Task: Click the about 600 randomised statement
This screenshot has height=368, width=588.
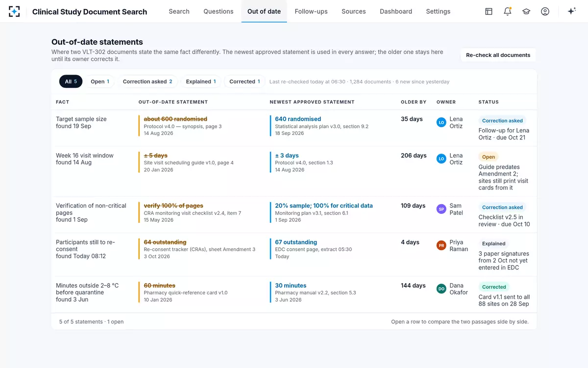Action: click(175, 119)
